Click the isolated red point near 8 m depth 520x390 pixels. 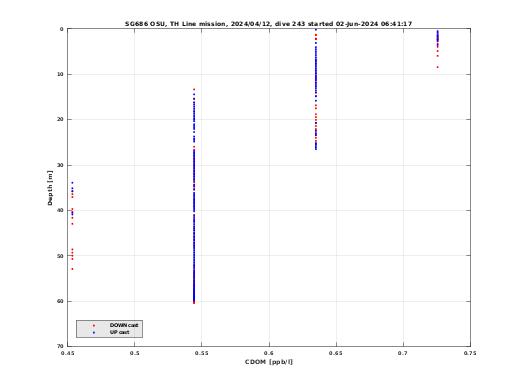pos(438,67)
